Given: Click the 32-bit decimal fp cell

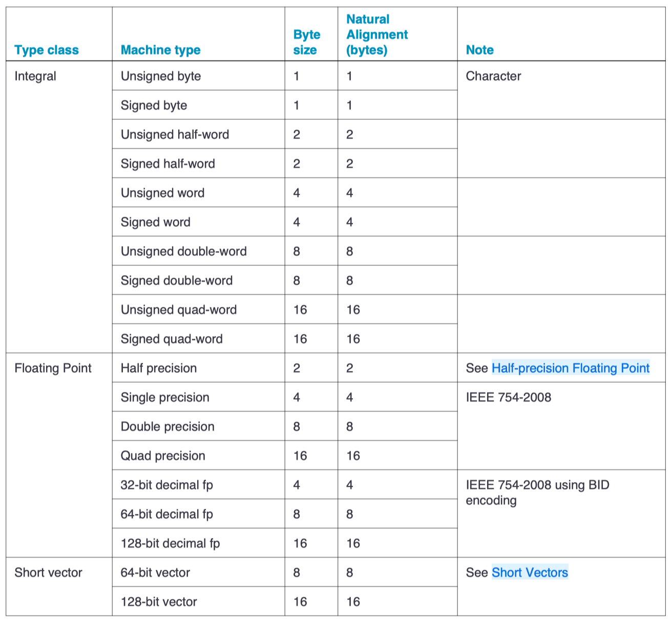Looking at the screenshot, I should point(166,485).
